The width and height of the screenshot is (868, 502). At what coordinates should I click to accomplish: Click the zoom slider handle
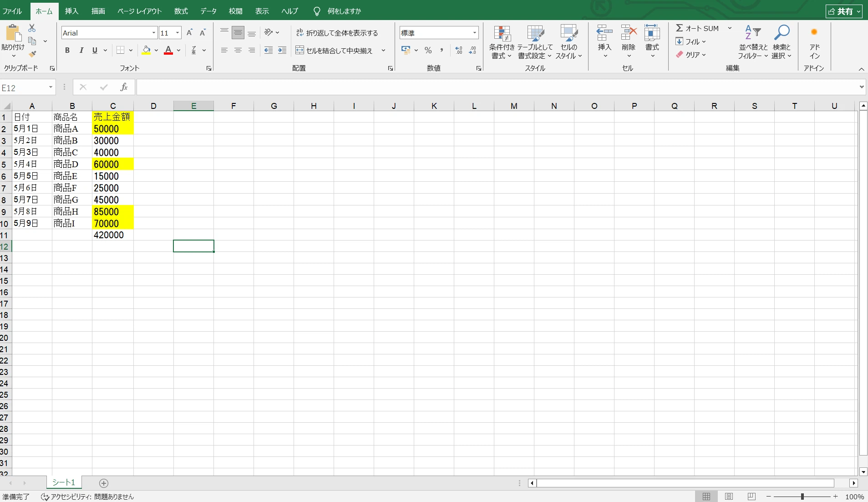(802, 497)
